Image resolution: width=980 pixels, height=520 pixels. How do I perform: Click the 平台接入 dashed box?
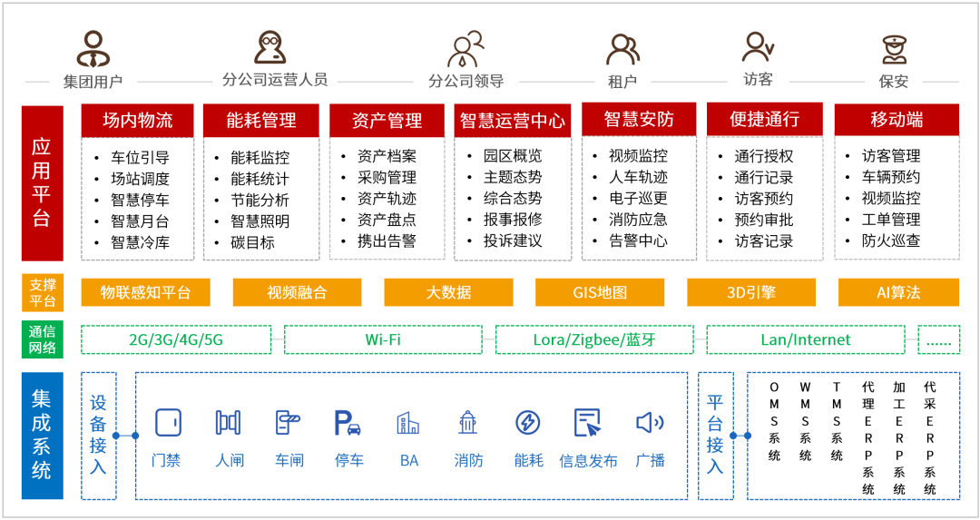click(x=716, y=437)
